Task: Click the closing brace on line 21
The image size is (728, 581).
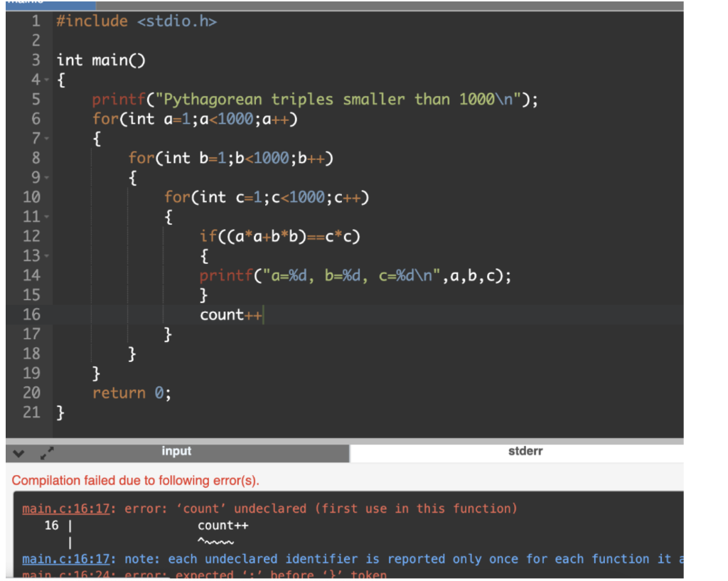Action: [x=60, y=412]
